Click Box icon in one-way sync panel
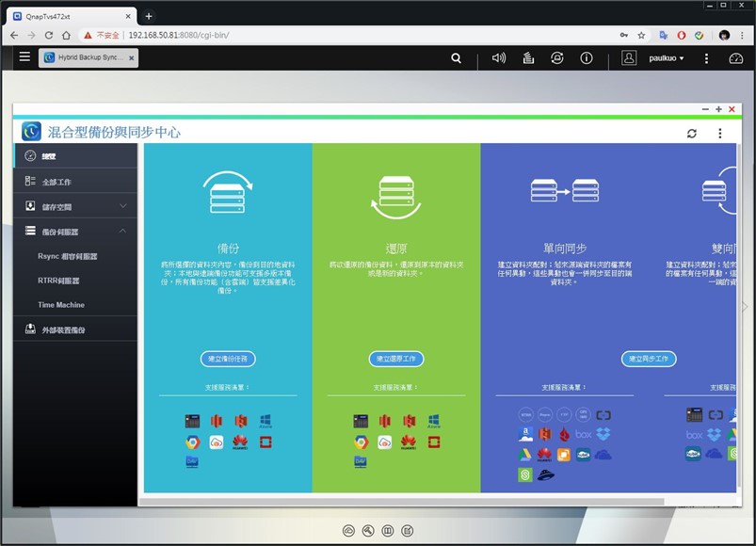Viewport: 756px width, 546px height. click(584, 434)
